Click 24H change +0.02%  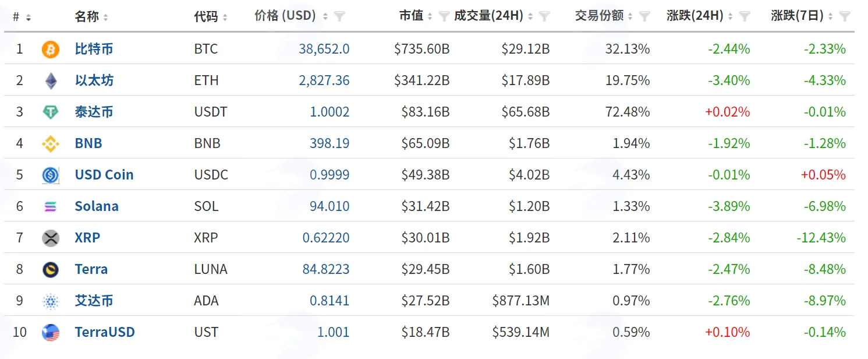[x=728, y=112]
